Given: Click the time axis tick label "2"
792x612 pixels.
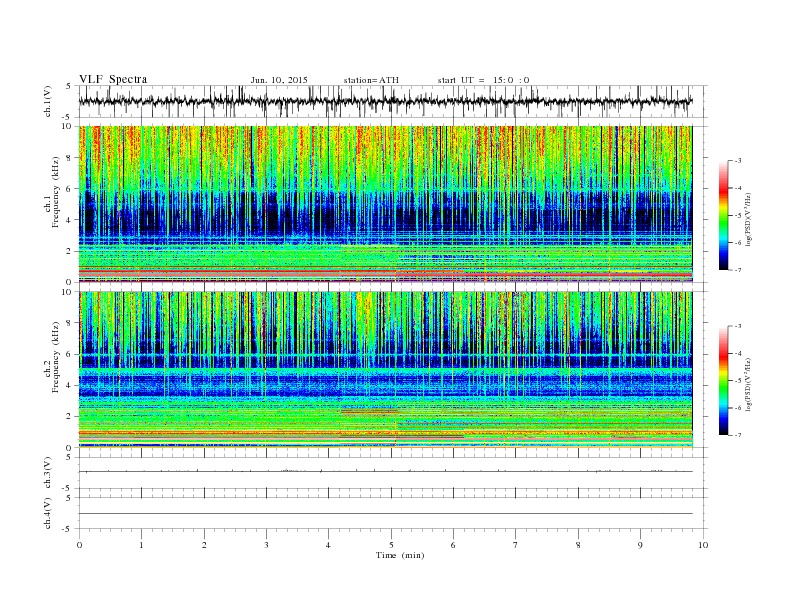Looking at the screenshot, I should point(204,545).
